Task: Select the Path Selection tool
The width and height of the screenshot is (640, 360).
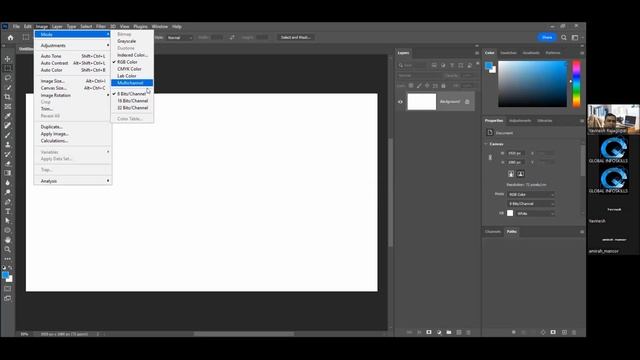Action: tap(8, 221)
